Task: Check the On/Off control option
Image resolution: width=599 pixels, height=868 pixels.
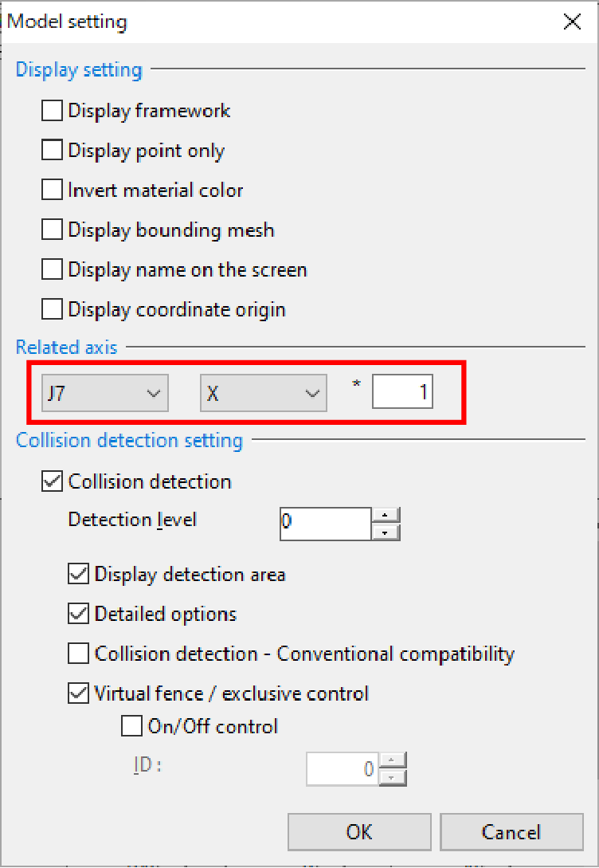Action: tap(131, 727)
